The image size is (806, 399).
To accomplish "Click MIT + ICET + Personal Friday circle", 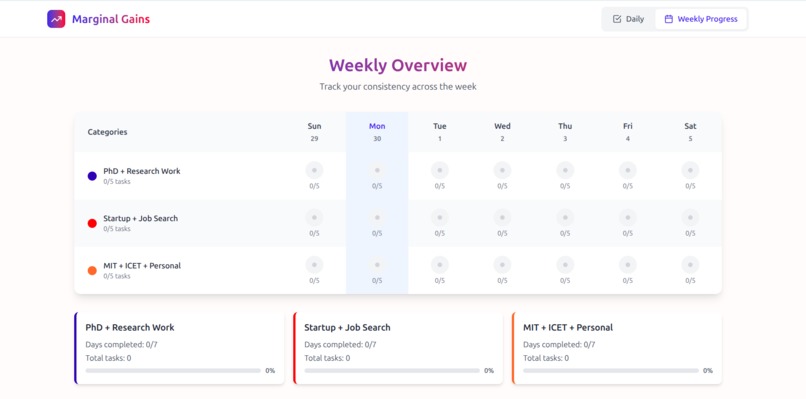I will click(x=628, y=265).
